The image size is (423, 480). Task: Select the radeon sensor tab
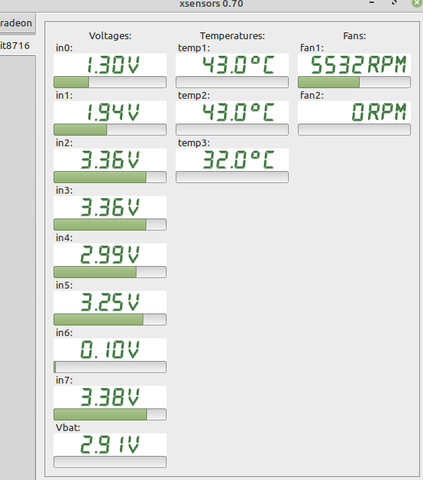(x=17, y=23)
